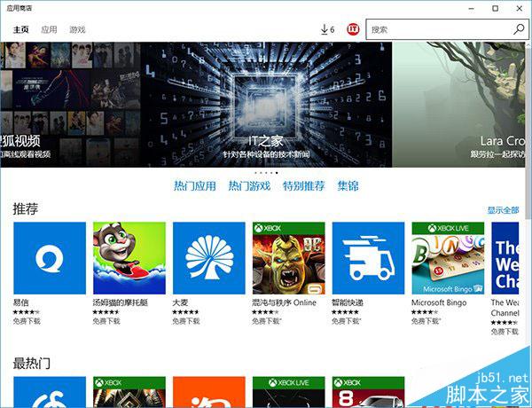532x408 pixels.
Task: Open The Weather Channel app tile
Action: click(x=505, y=258)
